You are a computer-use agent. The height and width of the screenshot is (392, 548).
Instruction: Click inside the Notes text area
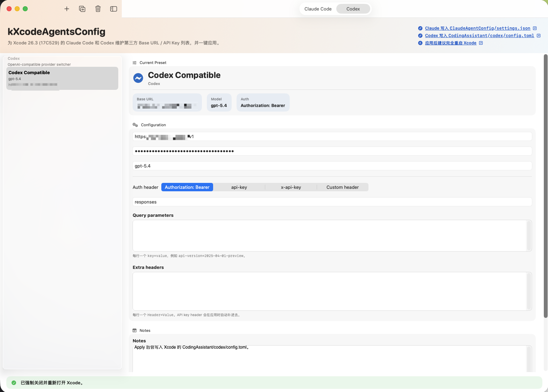tap(332, 359)
